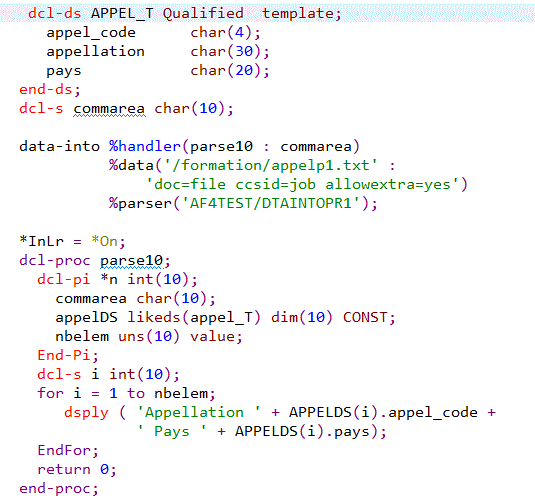Click char(20) on the pays line
The height and width of the screenshot is (501, 535).
(x=229, y=71)
